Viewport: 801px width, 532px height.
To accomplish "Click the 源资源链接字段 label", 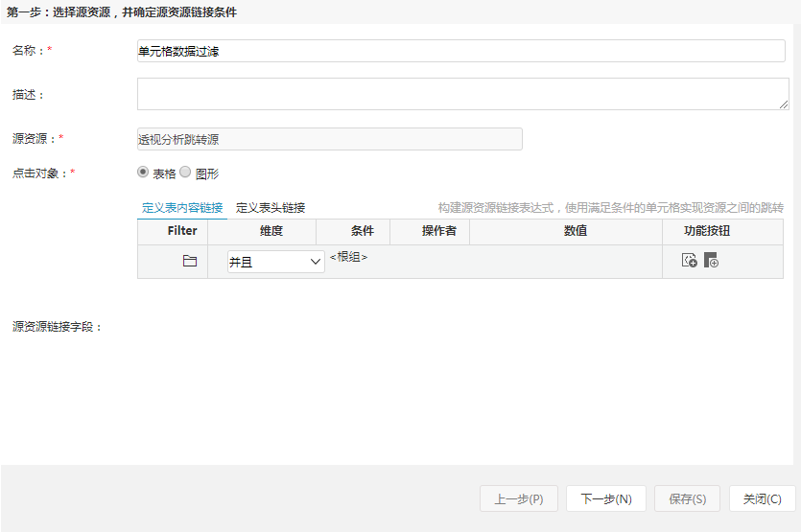I will (x=57, y=327).
